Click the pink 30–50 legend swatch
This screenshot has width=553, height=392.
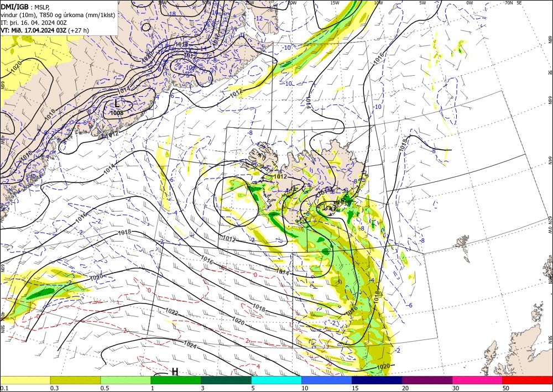click(x=478, y=380)
